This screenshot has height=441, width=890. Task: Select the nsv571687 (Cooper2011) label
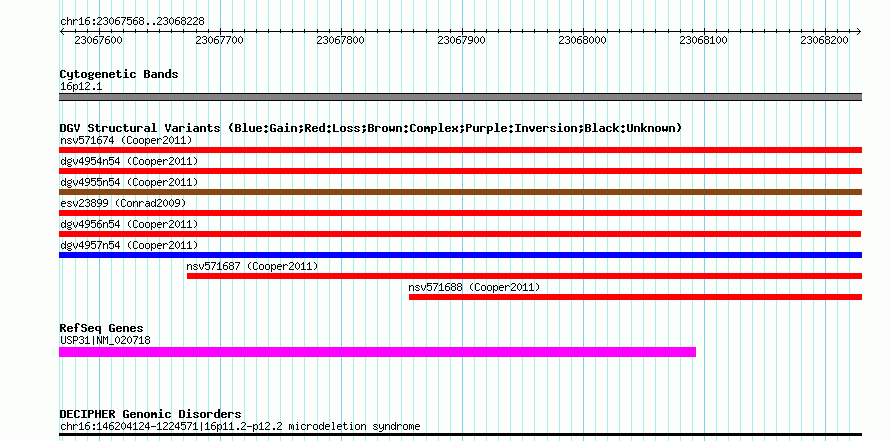[252, 266]
